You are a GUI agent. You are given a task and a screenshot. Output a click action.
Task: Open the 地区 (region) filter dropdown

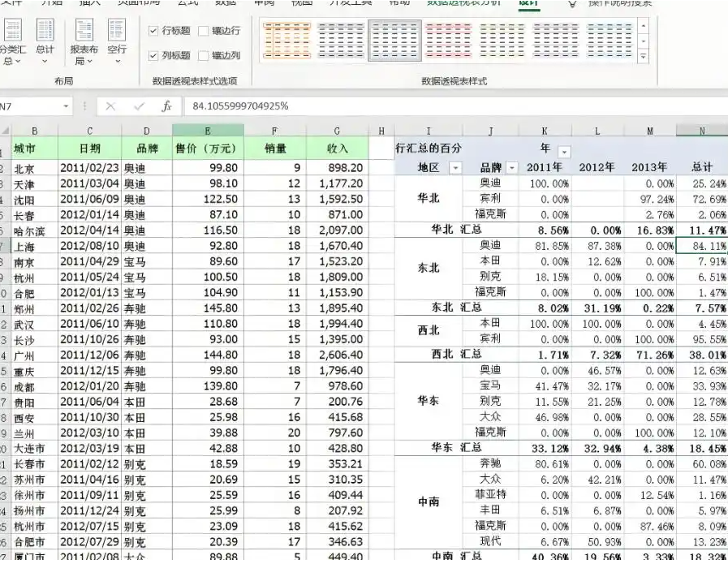(454, 168)
